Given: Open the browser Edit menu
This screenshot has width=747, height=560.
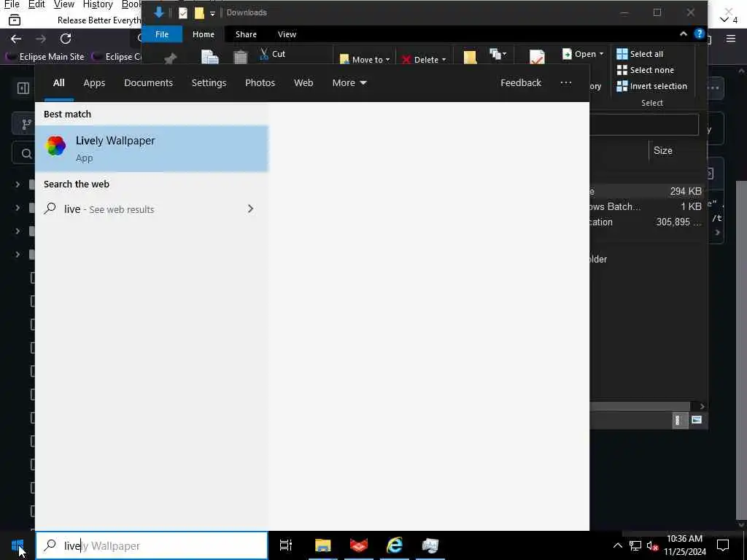Looking at the screenshot, I should click(36, 5).
